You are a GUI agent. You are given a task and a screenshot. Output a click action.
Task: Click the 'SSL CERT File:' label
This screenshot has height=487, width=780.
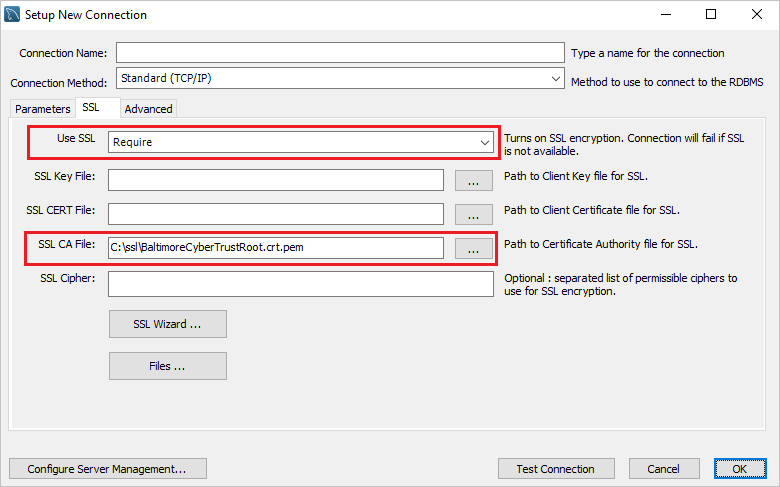pos(61,210)
